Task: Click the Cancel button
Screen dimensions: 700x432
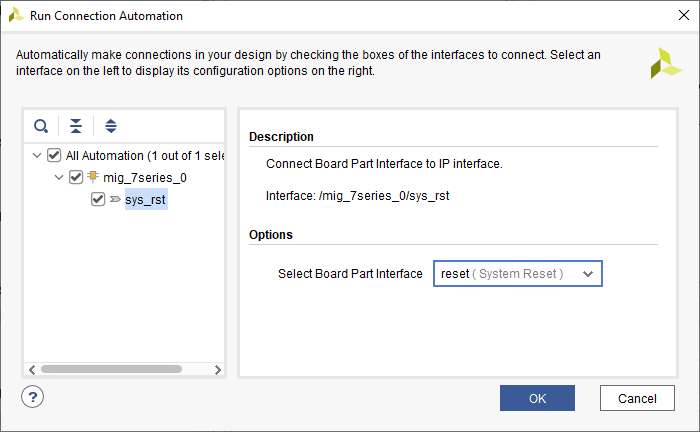Action: pyautogui.click(x=637, y=398)
